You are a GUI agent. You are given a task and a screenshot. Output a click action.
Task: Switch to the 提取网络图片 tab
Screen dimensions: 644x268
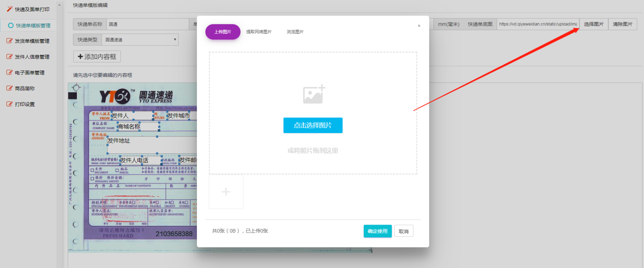tap(259, 32)
